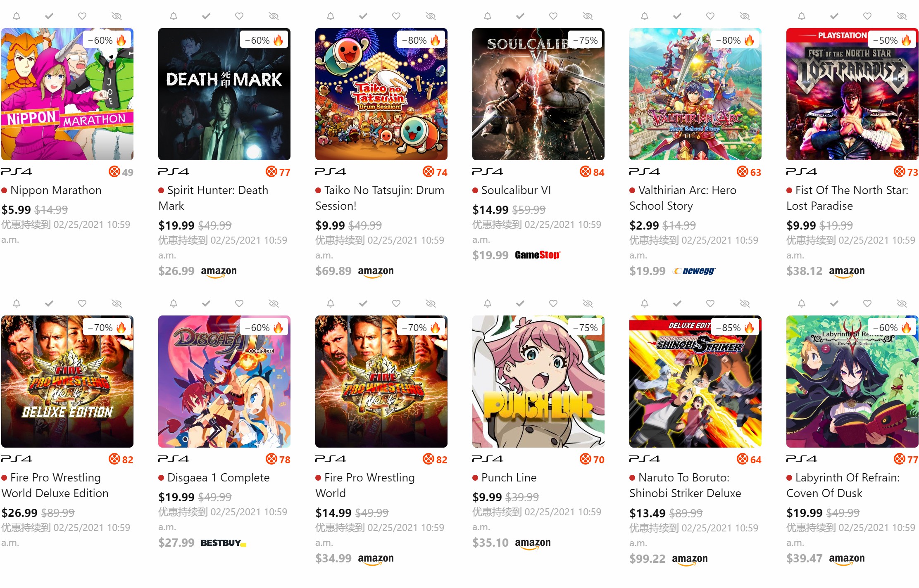Click the heart icon above Soulcalibur VI
The image size is (919, 588).
click(x=553, y=16)
